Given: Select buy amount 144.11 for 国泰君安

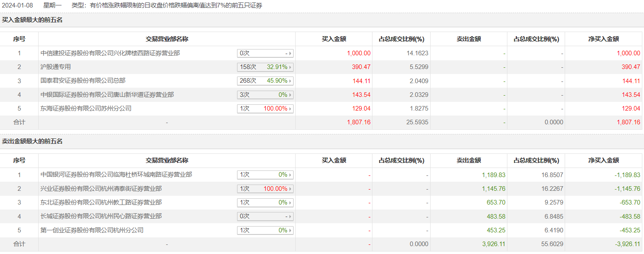Looking at the screenshot, I should [x=361, y=81].
